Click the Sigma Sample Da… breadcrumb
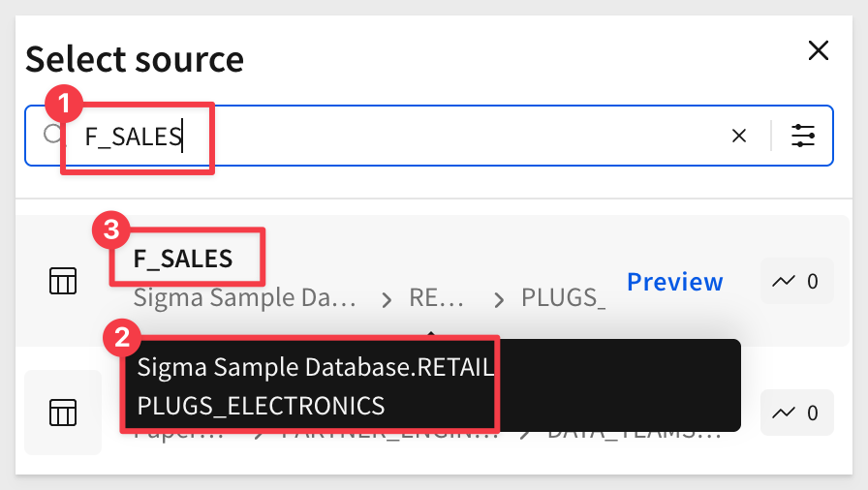Image resolution: width=868 pixels, height=490 pixels. click(x=245, y=298)
